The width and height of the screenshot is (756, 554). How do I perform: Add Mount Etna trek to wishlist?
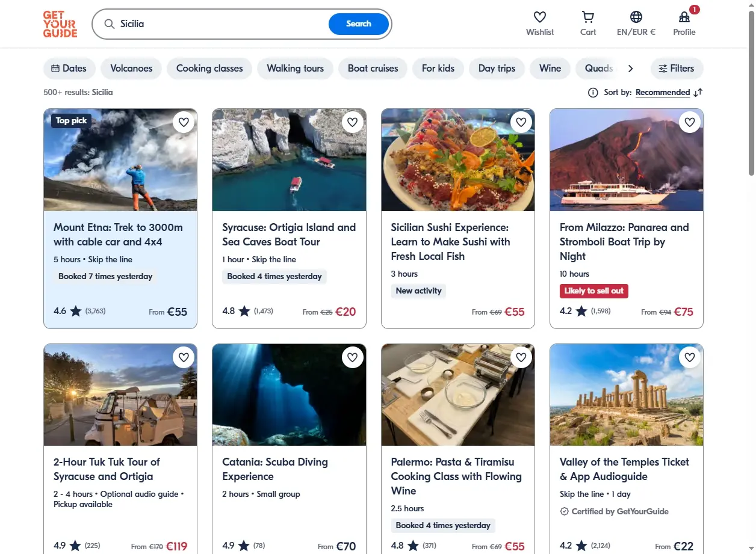pyautogui.click(x=184, y=122)
